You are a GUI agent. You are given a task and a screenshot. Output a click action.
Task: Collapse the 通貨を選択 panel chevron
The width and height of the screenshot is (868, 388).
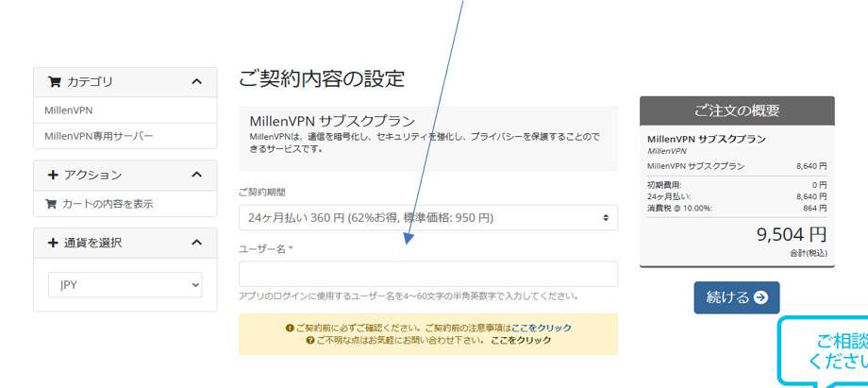point(196,243)
